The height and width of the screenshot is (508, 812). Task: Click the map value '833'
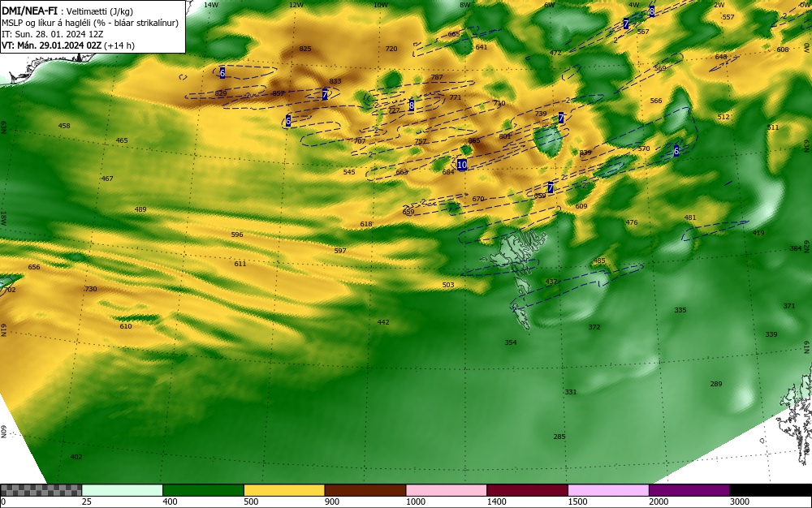tap(335, 81)
